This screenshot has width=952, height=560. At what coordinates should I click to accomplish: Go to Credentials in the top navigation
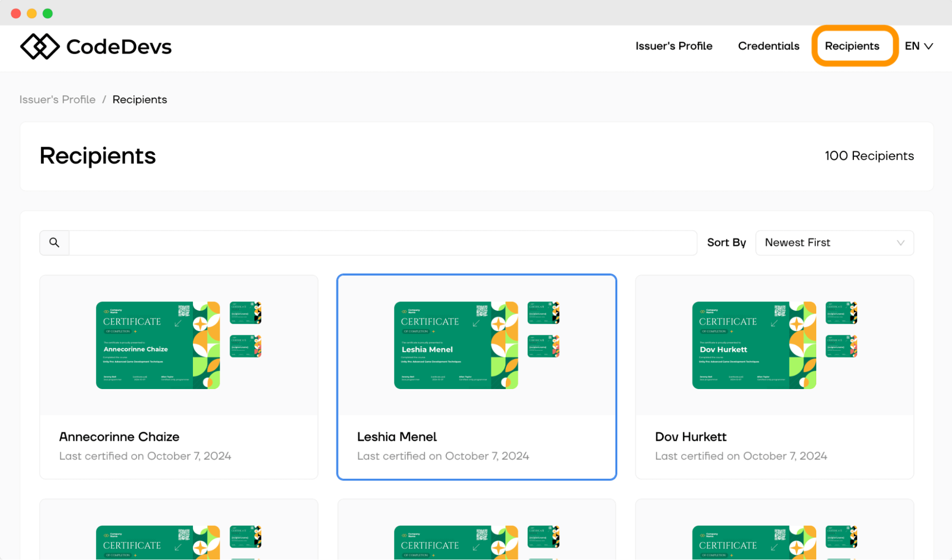coord(769,46)
